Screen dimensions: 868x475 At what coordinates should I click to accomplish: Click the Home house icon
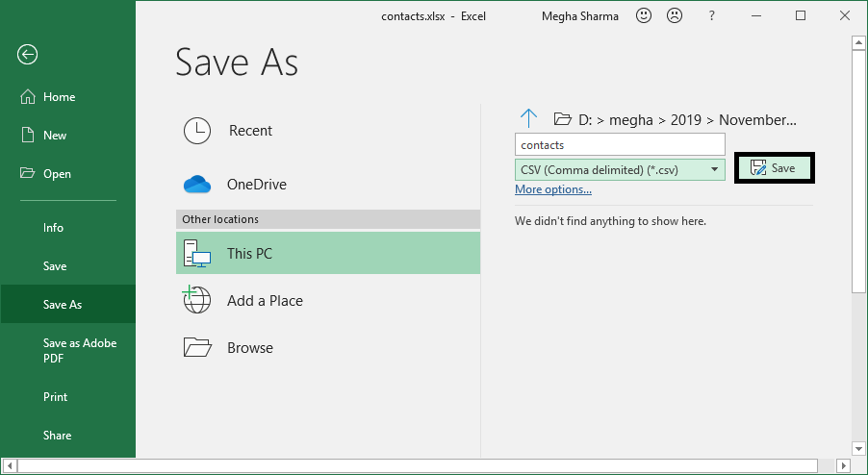point(27,97)
